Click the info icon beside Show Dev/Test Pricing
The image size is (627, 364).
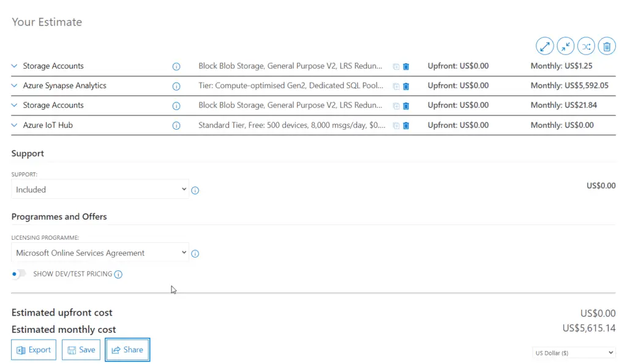tap(118, 274)
